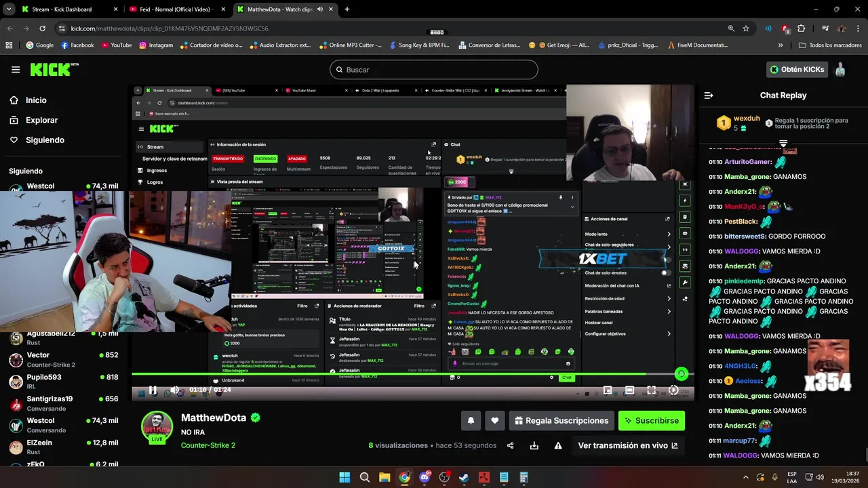Open Todos los marcadores folder
The width and height of the screenshot is (868, 488).
coord(830,45)
